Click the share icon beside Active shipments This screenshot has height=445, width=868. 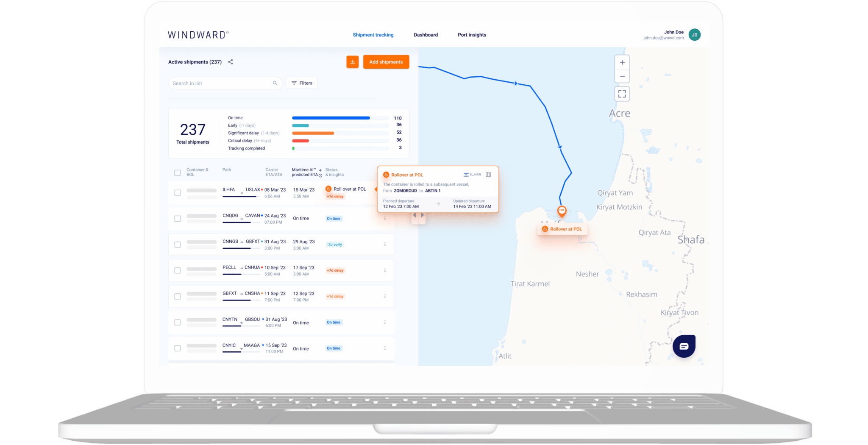(231, 62)
